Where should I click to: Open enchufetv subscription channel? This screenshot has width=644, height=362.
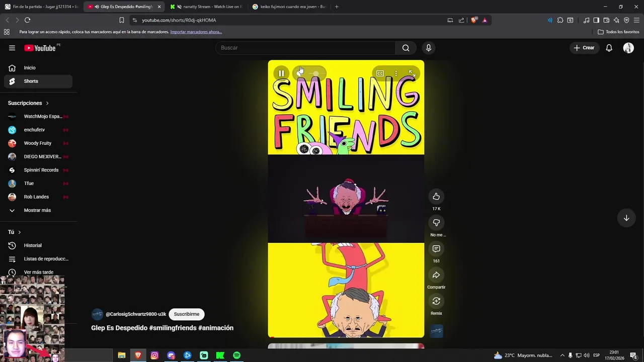click(38, 130)
